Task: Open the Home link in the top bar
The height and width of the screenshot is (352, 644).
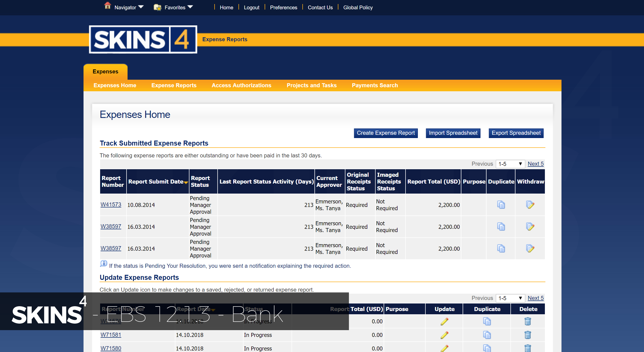Action: click(x=226, y=8)
